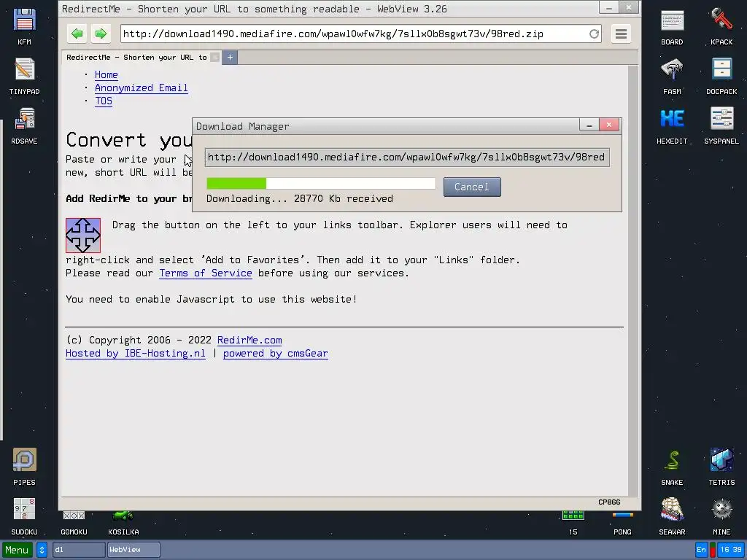Screen dimensions: 747x560
Task: Open the SUDOKU game icon
Action: pos(24,510)
